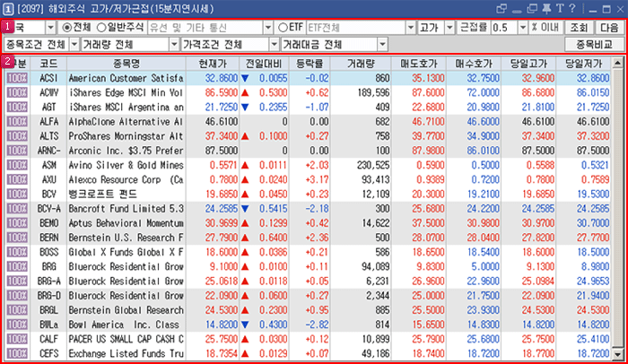Click the duplicate window icon in title bar

pos(532,9)
